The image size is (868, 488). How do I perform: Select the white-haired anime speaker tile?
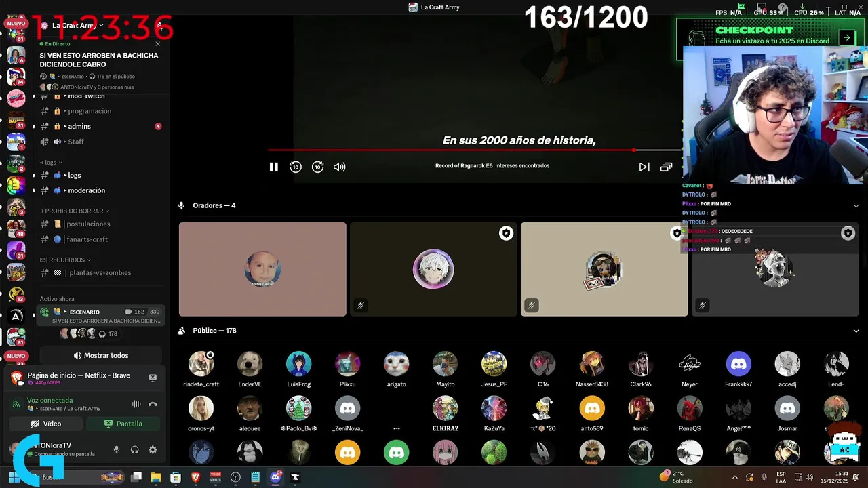(433, 269)
